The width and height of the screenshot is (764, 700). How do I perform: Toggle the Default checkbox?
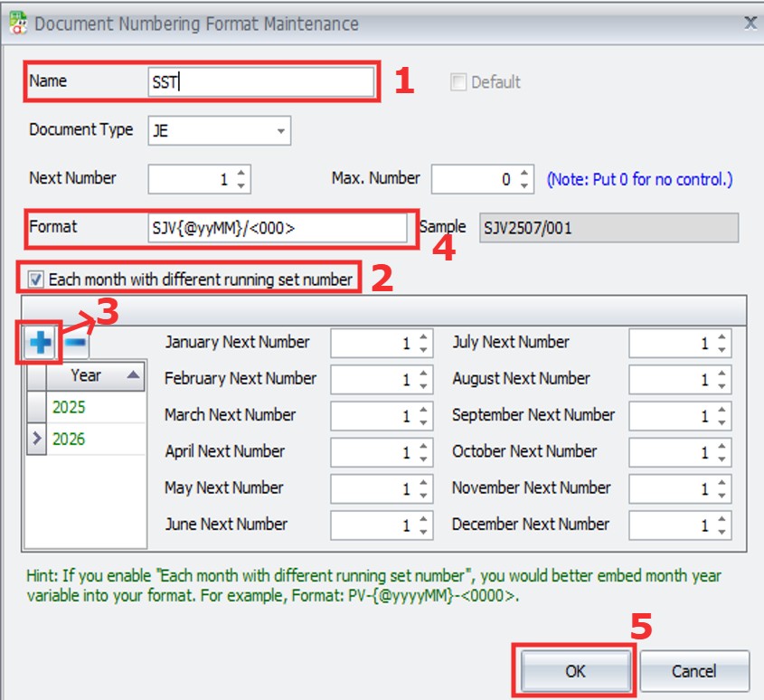click(x=458, y=82)
